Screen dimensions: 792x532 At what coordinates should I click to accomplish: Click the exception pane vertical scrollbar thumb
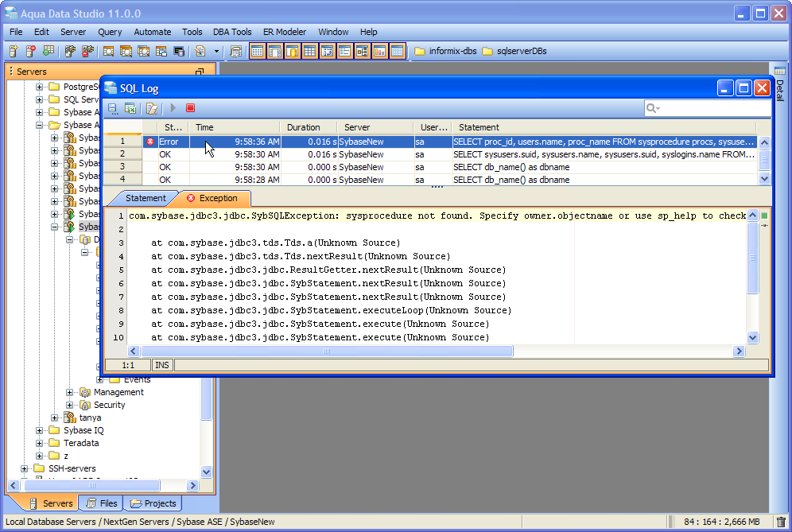[x=752, y=257]
